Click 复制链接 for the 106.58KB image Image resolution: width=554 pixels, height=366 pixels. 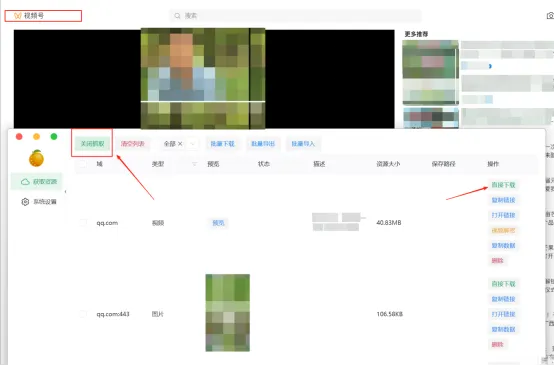pyautogui.click(x=503, y=299)
